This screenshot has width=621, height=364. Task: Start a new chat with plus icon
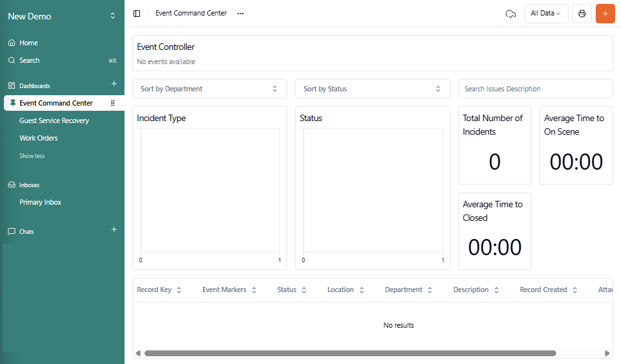pyautogui.click(x=114, y=230)
